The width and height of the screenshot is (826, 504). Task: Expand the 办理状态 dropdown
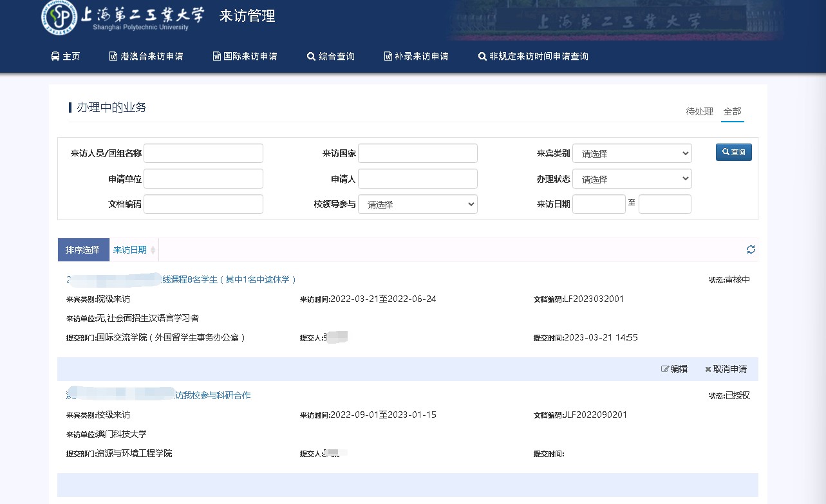632,179
